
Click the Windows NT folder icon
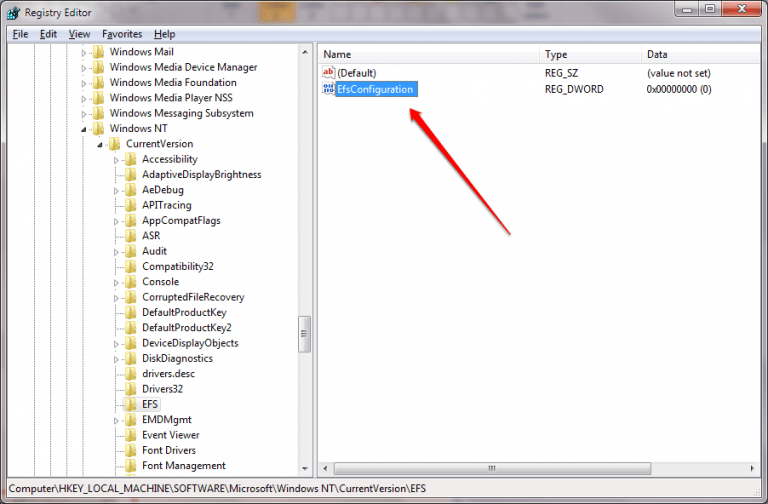click(x=98, y=128)
